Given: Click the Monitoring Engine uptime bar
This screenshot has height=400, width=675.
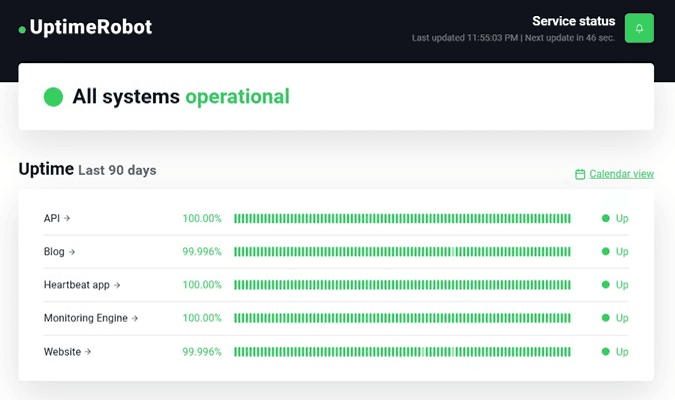Looking at the screenshot, I should point(402,318).
